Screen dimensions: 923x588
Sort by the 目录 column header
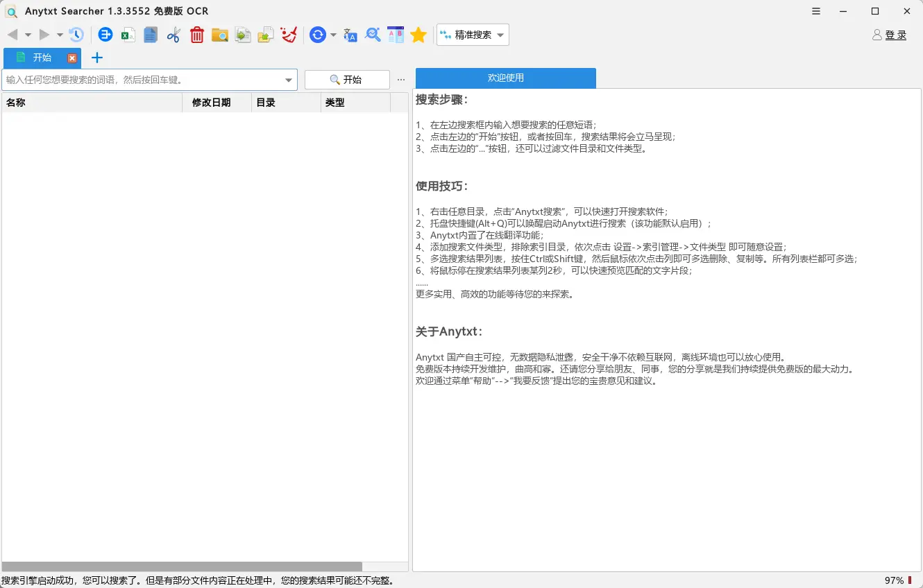coord(287,103)
